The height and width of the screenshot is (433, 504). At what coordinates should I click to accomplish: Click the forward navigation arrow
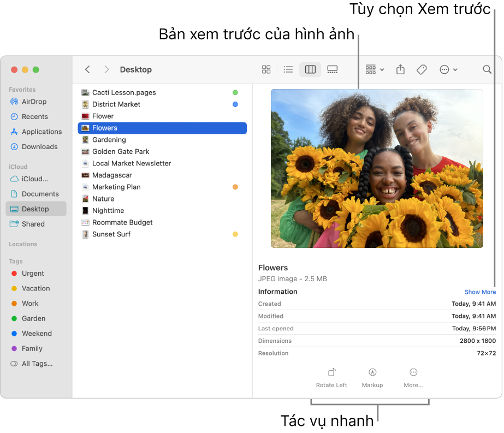[x=106, y=69]
